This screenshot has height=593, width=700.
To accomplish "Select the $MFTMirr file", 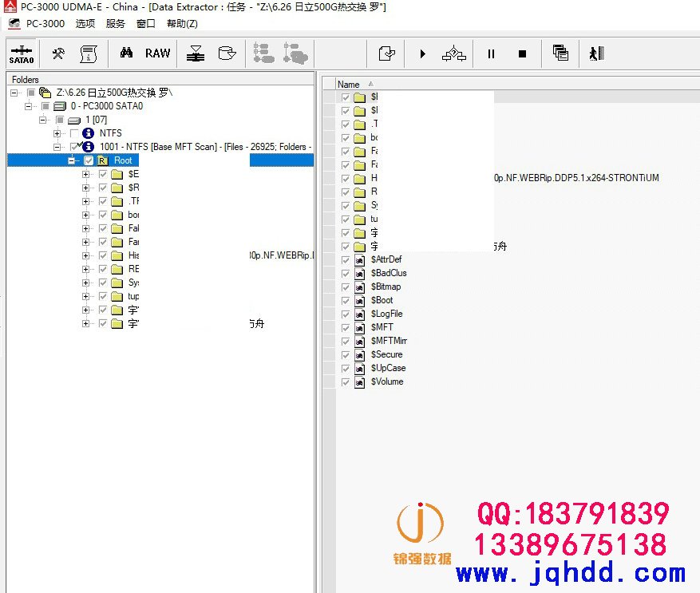I will [389, 341].
